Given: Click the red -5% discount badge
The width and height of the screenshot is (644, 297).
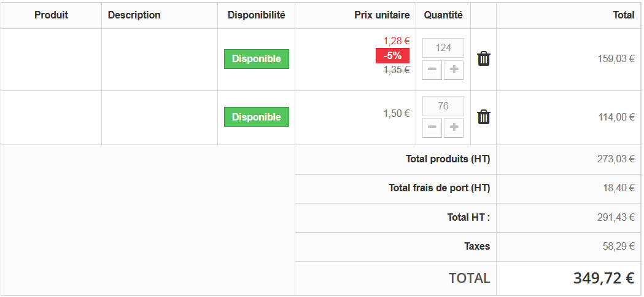Looking at the screenshot, I should click(392, 55).
